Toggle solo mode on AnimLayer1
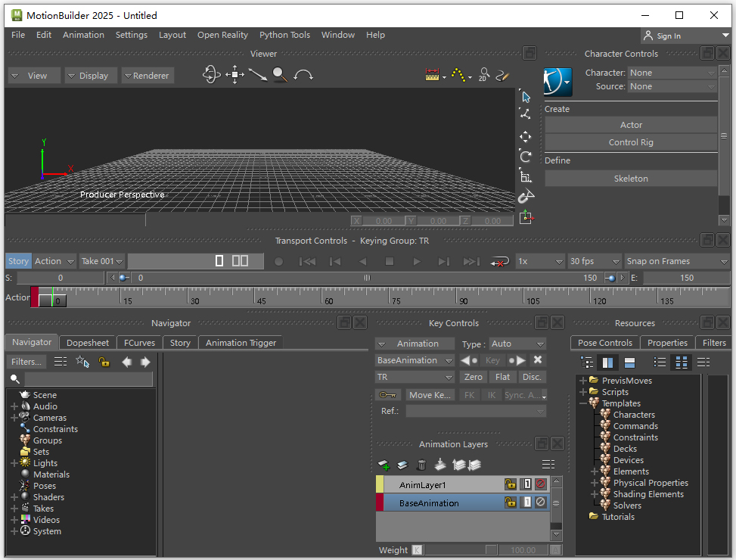The height and width of the screenshot is (560, 736). [x=526, y=484]
